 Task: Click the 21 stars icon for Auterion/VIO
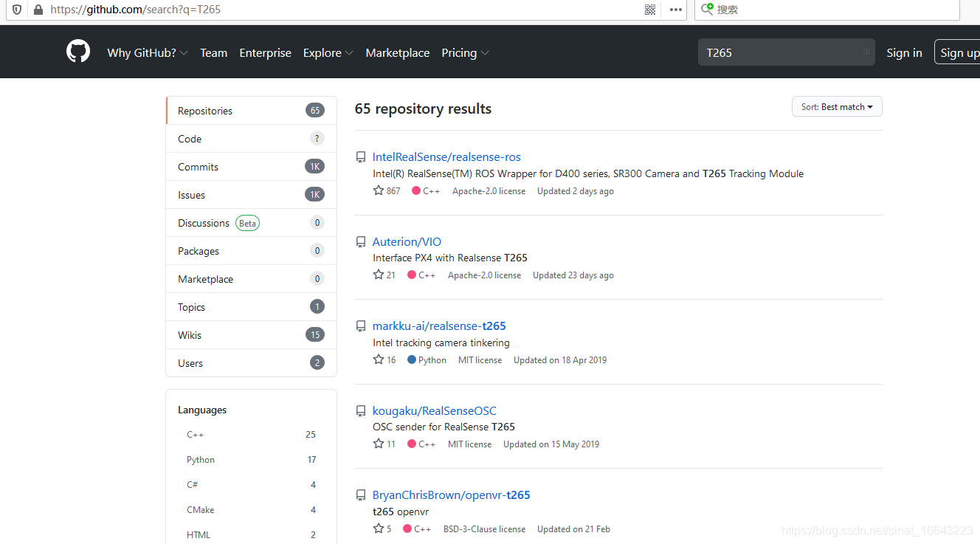pyautogui.click(x=379, y=275)
